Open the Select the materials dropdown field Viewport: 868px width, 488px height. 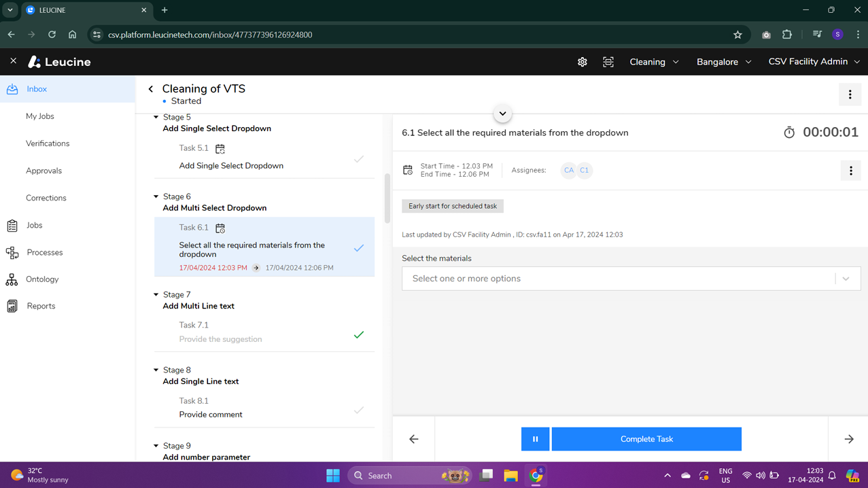(x=631, y=279)
